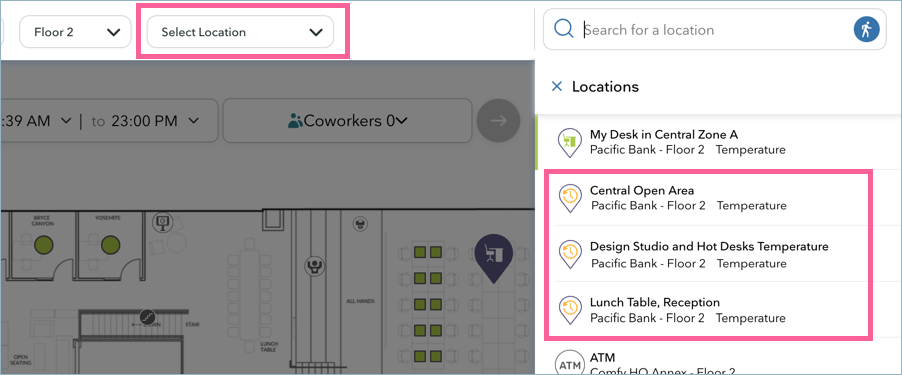The width and height of the screenshot is (902, 375).
Task: Expand the Coworkers 0 dropdown
Action: pyautogui.click(x=347, y=121)
